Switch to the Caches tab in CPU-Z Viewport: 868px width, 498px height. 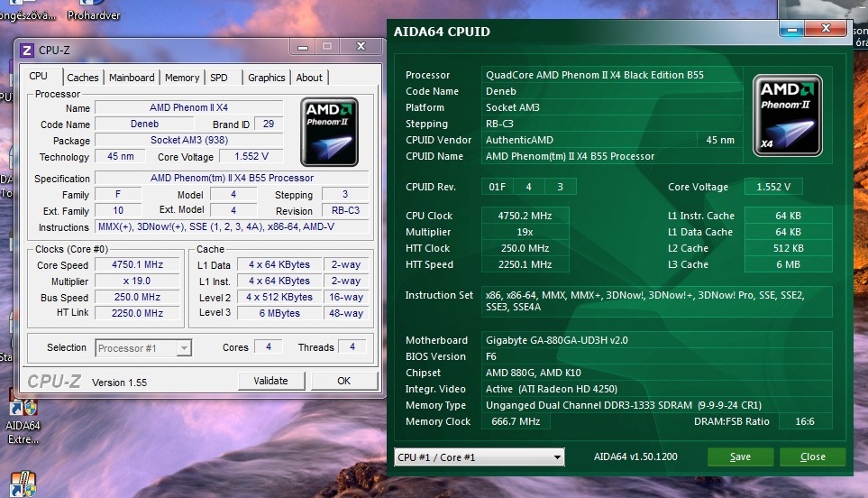coord(83,78)
